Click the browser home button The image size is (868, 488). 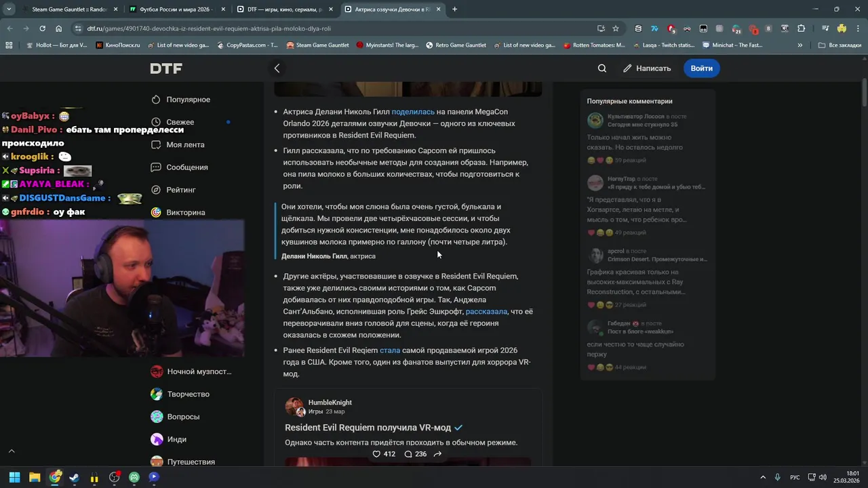tap(58, 28)
